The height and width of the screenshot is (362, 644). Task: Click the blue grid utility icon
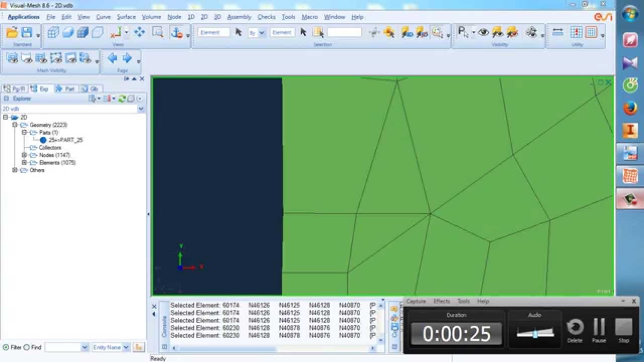591,32
